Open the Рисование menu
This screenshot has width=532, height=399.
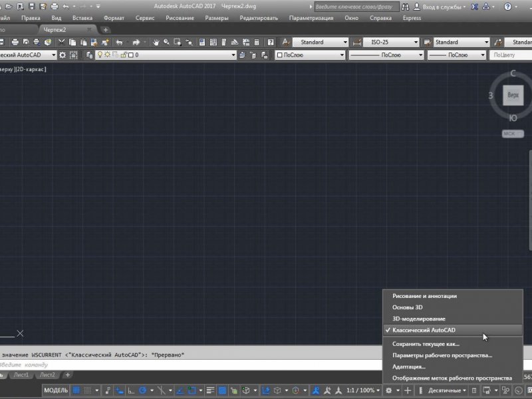[x=180, y=18]
